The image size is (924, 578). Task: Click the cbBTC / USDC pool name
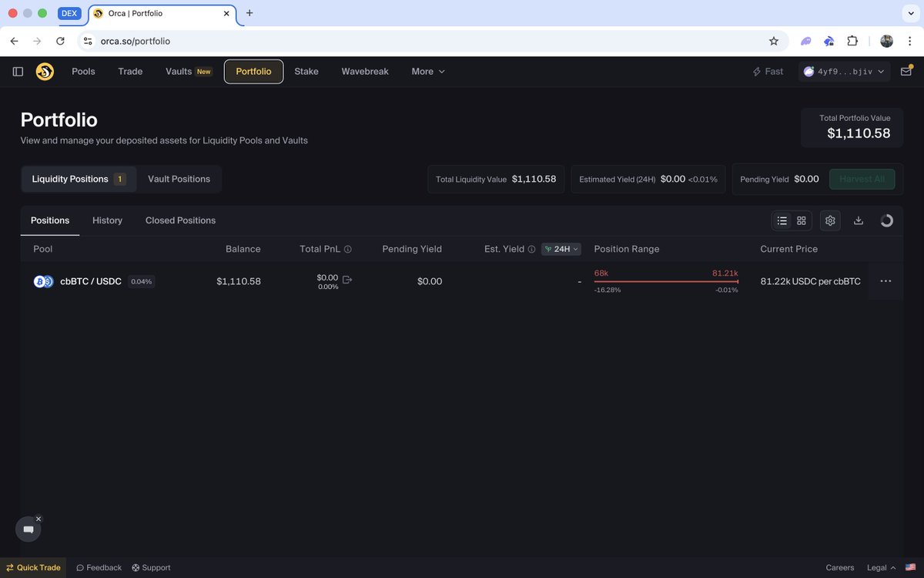91,281
